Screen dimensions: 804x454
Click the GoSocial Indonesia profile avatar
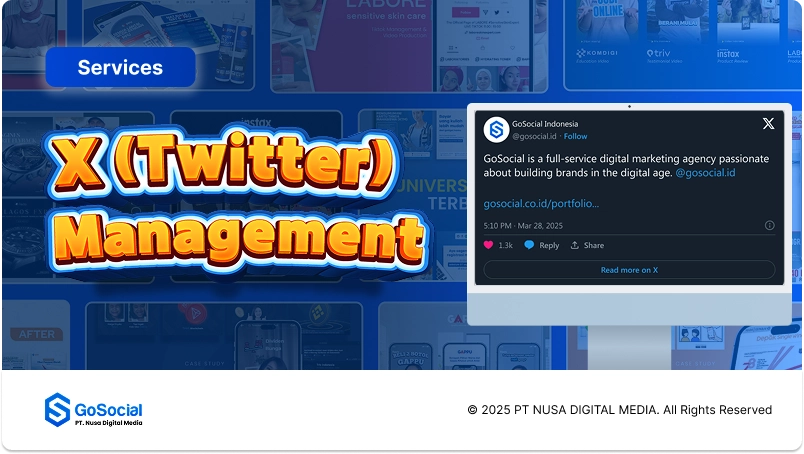(x=495, y=130)
